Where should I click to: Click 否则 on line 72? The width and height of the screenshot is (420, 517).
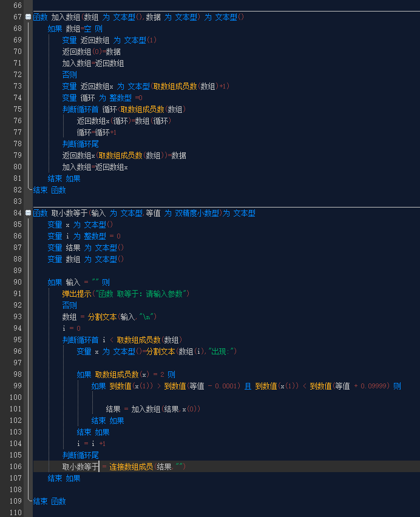(x=69, y=75)
